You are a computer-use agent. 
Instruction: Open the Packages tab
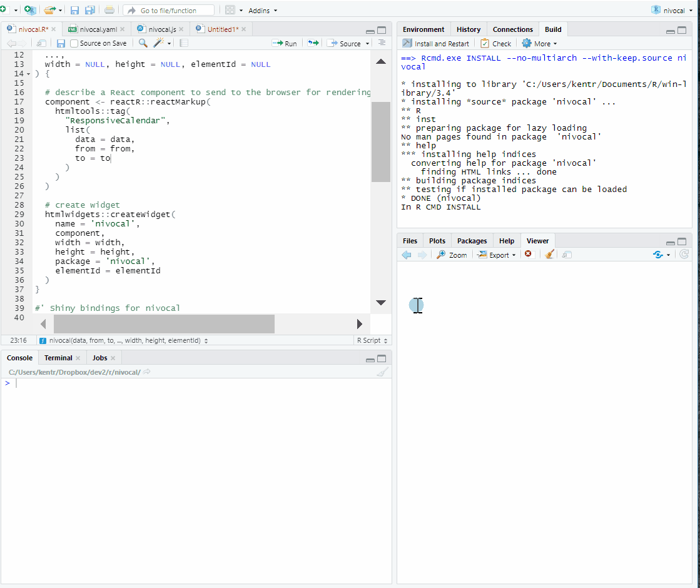pyautogui.click(x=472, y=241)
